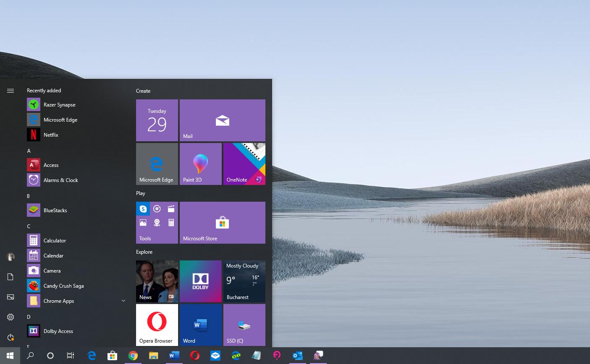Open the Calendar tile showing Tuesday 29
The height and width of the screenshot is (364, 590).
tap(157, 120)
